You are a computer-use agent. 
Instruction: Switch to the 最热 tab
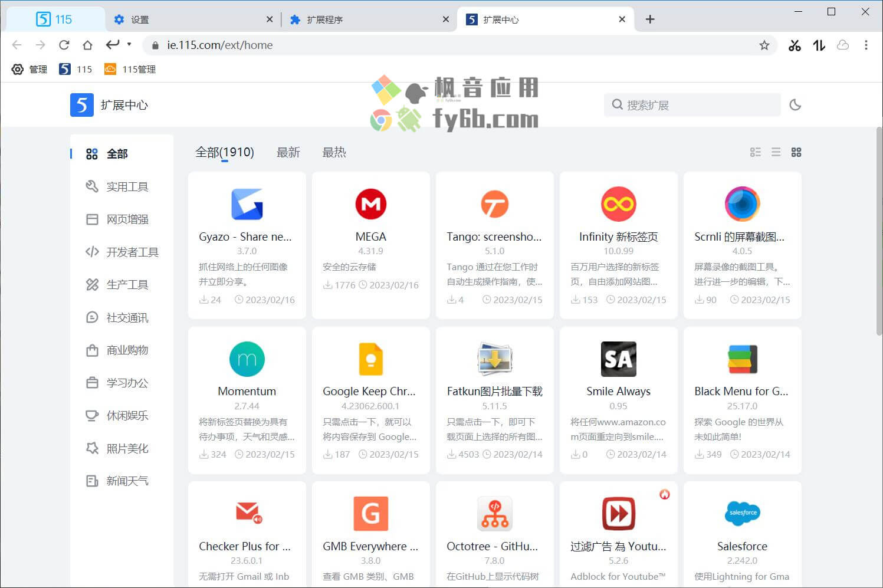[334, 152]
